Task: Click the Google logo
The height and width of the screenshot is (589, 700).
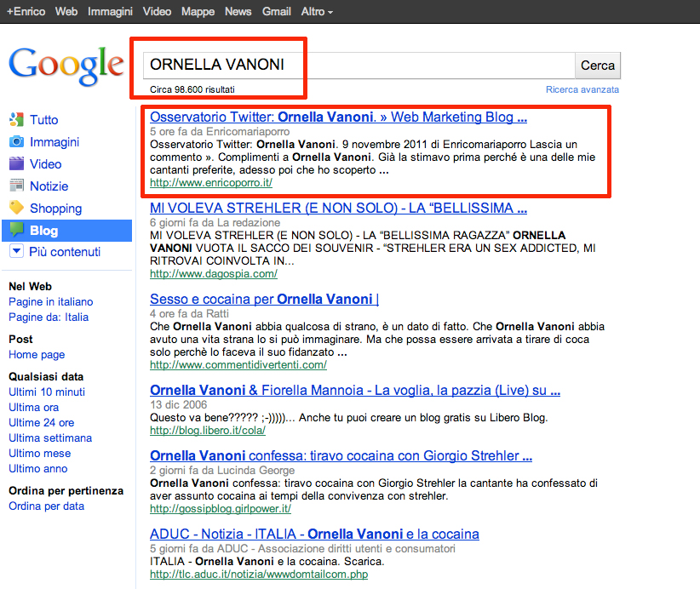Action: point(66,66)
